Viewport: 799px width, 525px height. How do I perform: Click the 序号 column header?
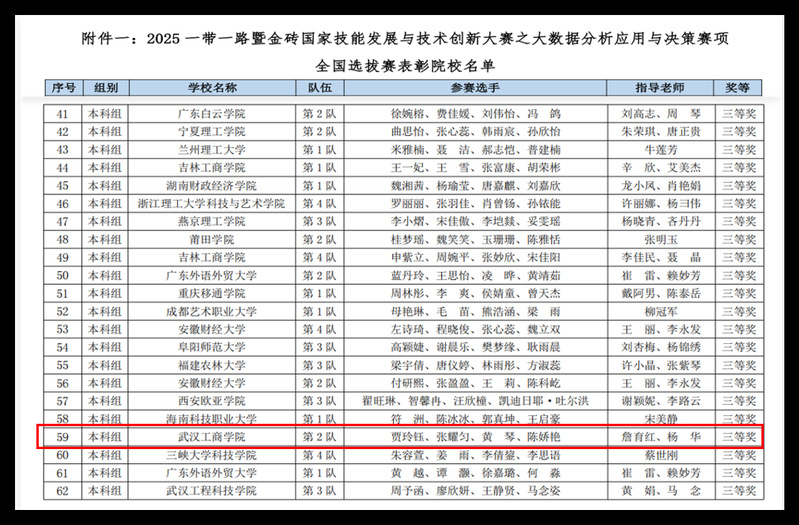(x=63, y=87)
